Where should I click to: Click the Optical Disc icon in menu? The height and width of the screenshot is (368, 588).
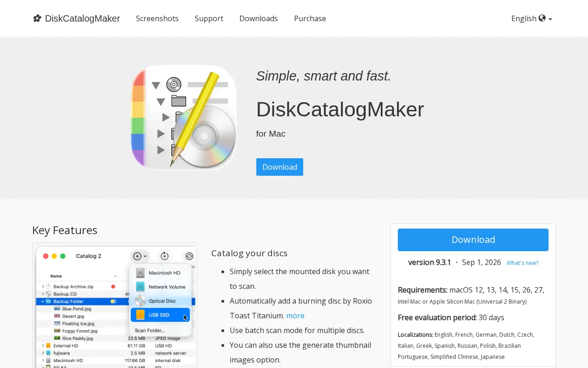click(140, 301)
